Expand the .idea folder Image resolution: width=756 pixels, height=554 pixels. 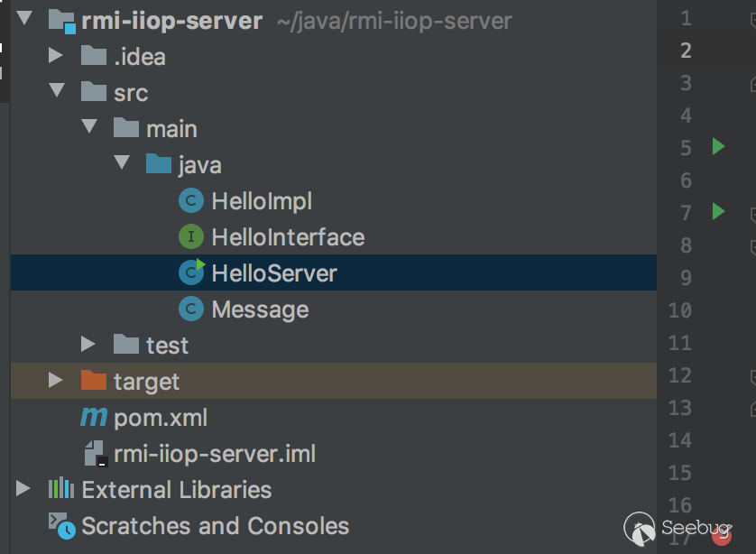click(x=56, y=56)
